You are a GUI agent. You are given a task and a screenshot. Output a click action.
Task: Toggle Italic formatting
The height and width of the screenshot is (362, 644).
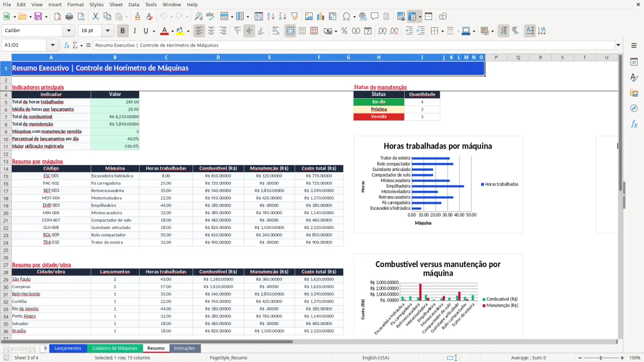point(134,31)
